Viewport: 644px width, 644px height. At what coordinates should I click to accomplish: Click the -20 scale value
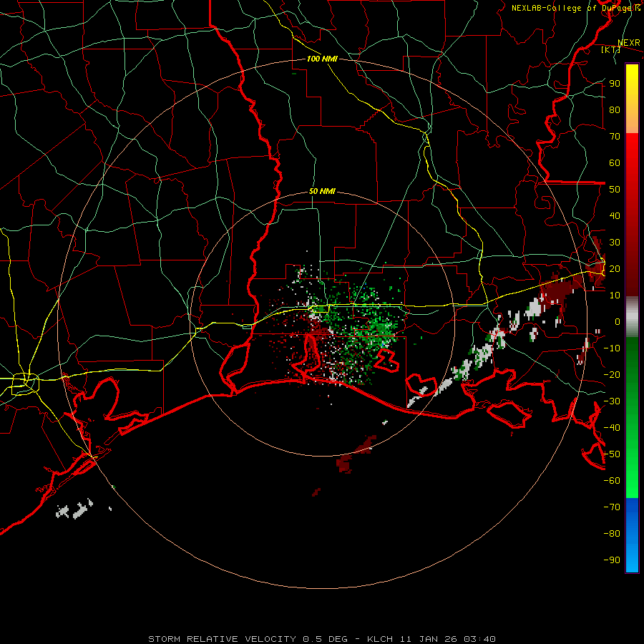pyautogui.click(x=612, y=374)
